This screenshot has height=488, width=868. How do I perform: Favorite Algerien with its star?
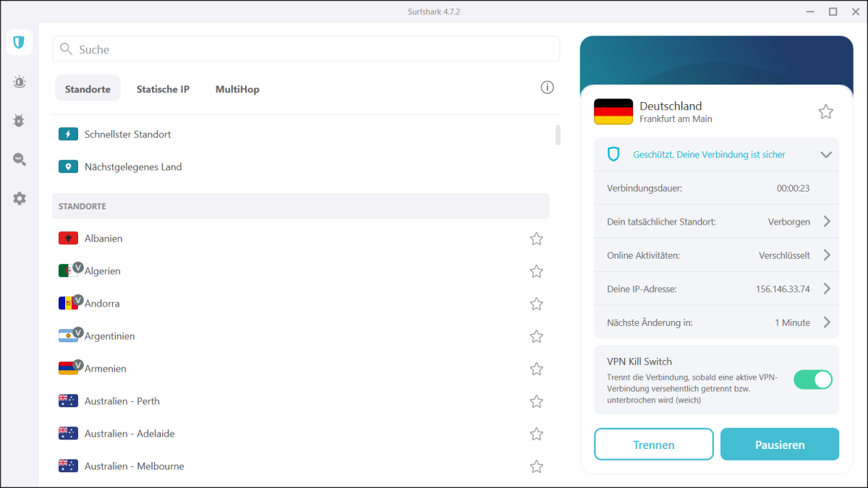[536, 271]
